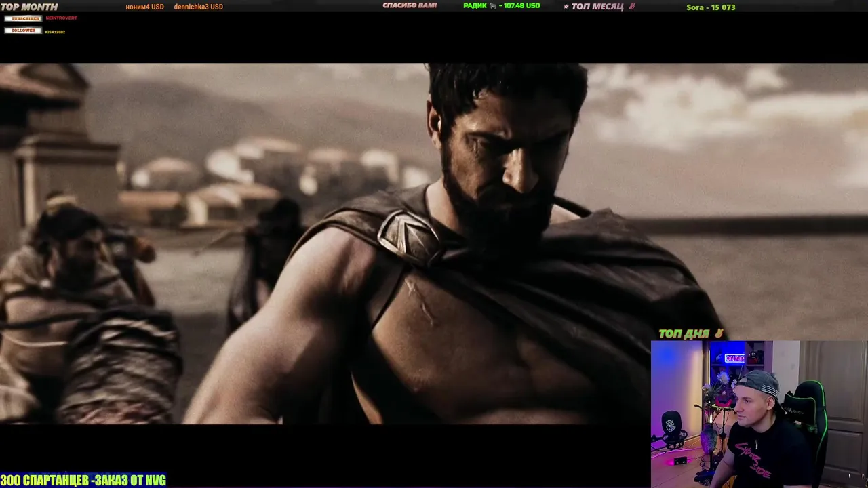Click the '300 СПАРТАНЦЕВ -ЗАКАЗ ОТ NVG' caption

pyautogui.click(x=83, y=481)
